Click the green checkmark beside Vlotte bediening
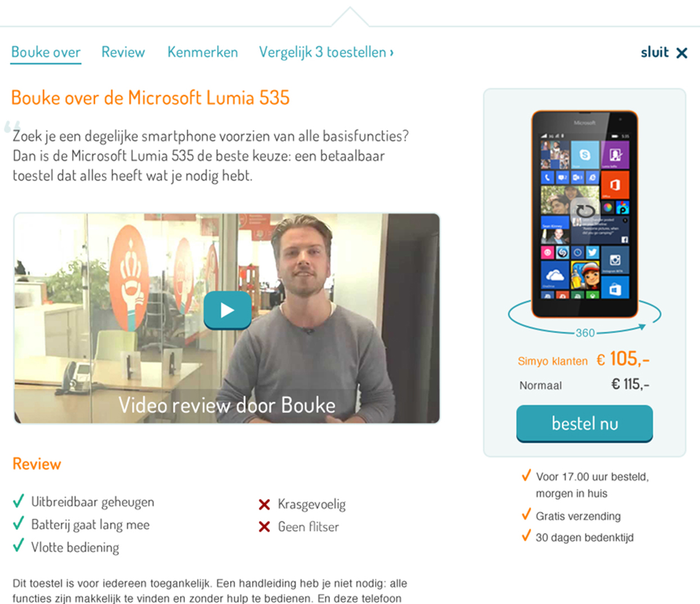Screen dimensions: 700x604 pos(19,546)
